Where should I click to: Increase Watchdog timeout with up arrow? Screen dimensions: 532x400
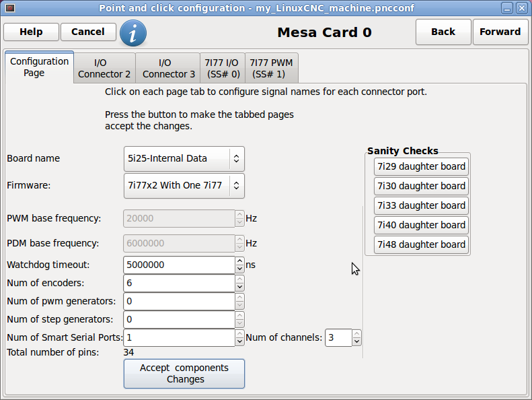pos(239,261)
